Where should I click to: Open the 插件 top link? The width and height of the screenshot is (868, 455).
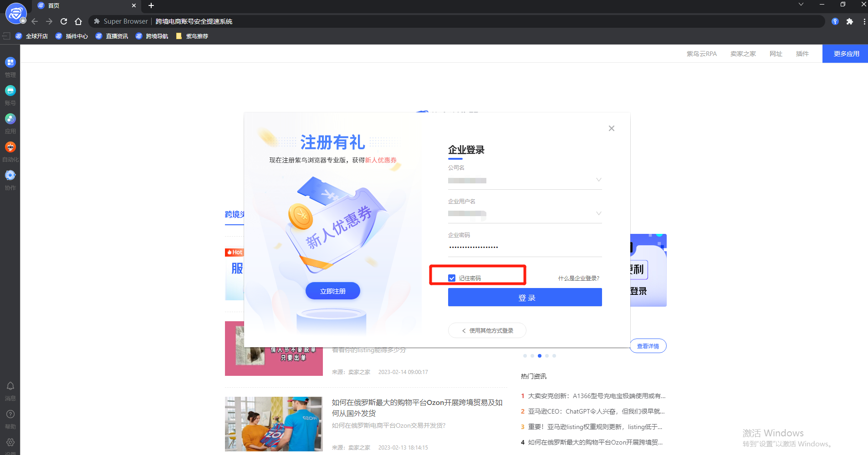[802, 54]
